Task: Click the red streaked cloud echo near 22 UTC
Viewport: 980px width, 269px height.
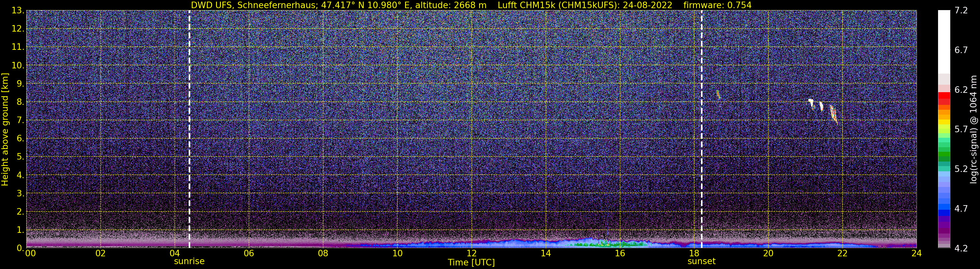Action: pos(834,114)
